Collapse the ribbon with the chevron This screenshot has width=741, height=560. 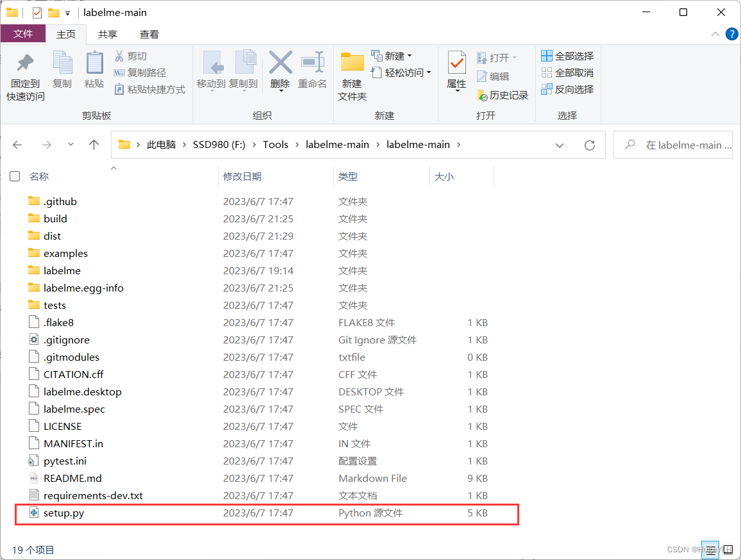pyautogui.click(x=715, y=34)
